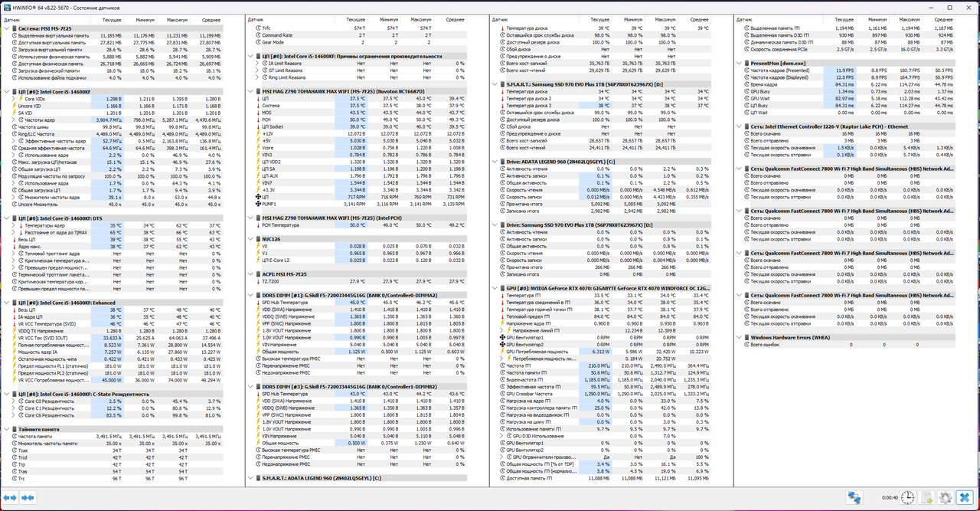
Task: Click the thermometer icon beside Весь ЦП in DTS section
Action: [14, 240]
